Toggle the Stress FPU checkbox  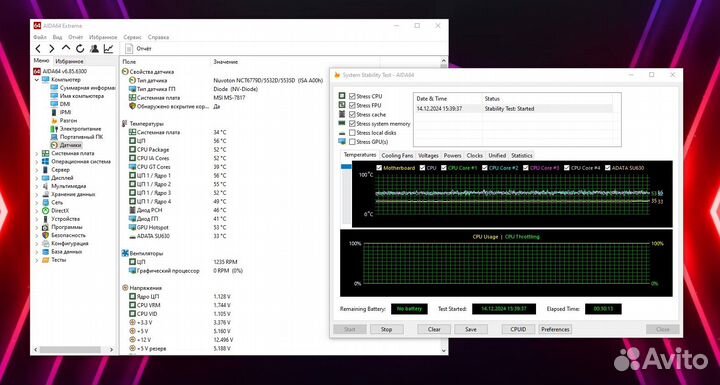[x=352, y=105]
